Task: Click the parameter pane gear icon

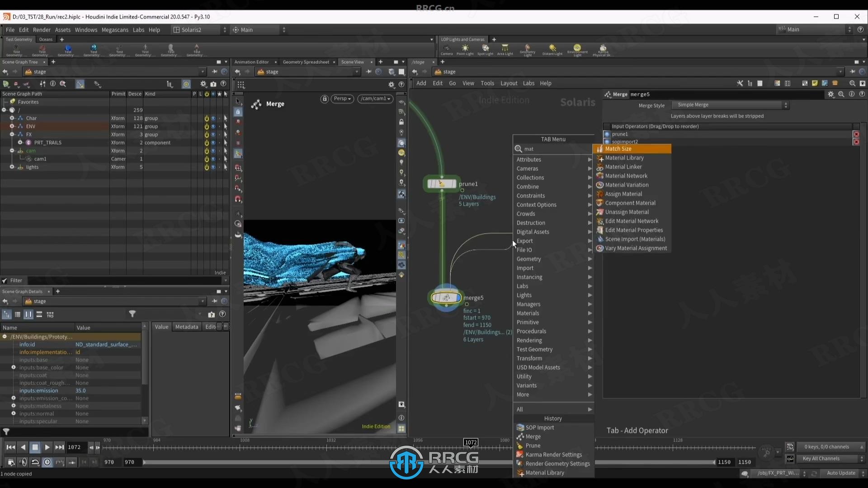Action: coord(831,94)
